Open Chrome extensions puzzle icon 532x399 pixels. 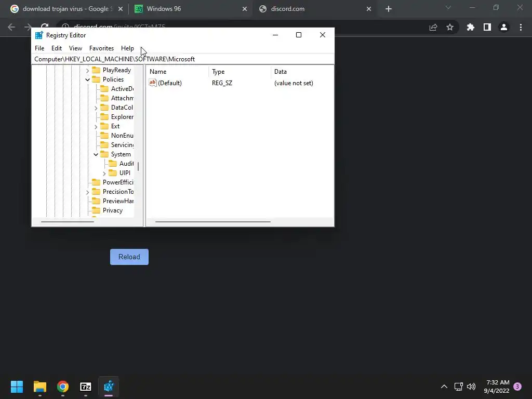[471, 27]
